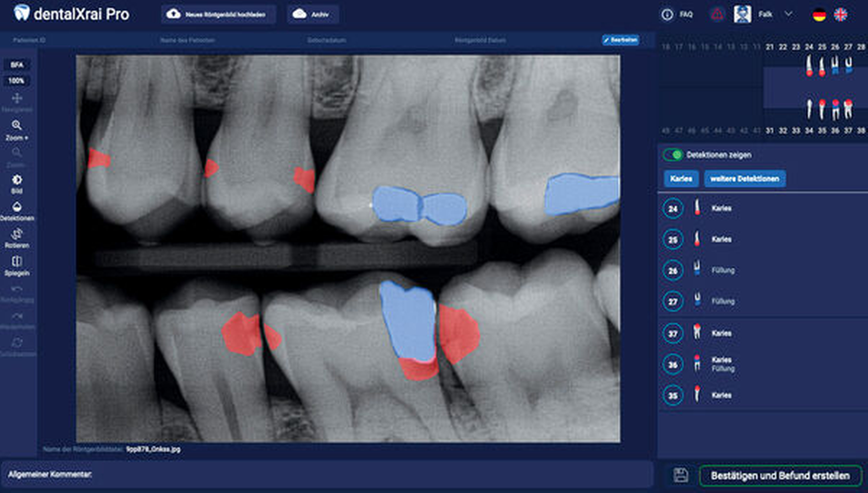The width and height of the screenshot is (868, 493).
Task: Select tooth 36 Karies Füllung row
Action: tap(722, 364)
